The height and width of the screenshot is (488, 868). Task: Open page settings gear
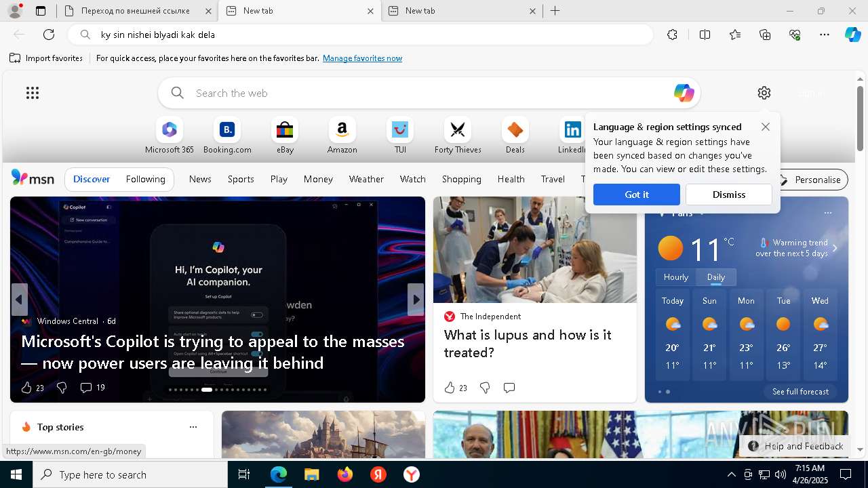pyautogui.click(x=764, y=93)
